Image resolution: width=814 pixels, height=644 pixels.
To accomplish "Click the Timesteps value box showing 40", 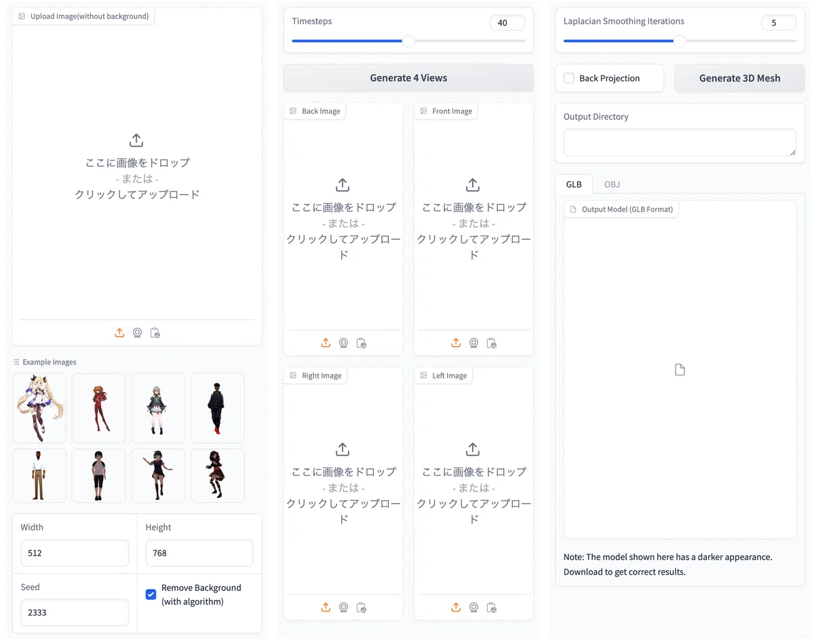I will (507, 22).
